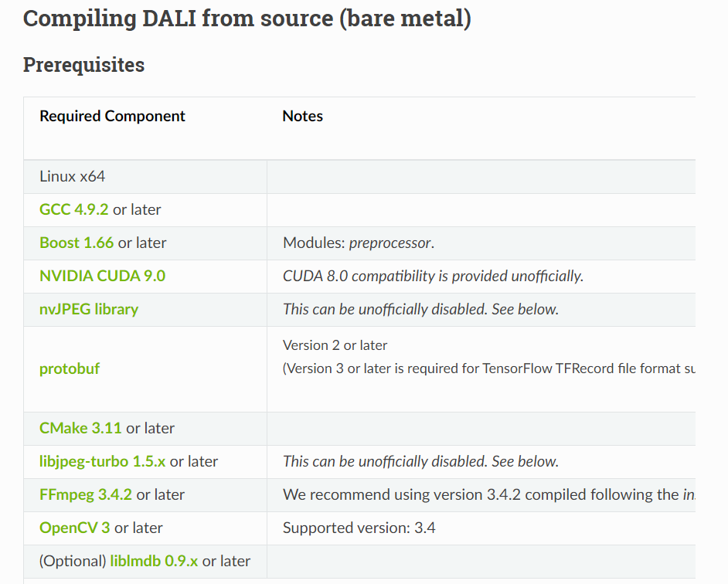Click the Prerequisites section heading
The width and height of the screenshot is (728, 584).
click(x=83, y=65)
